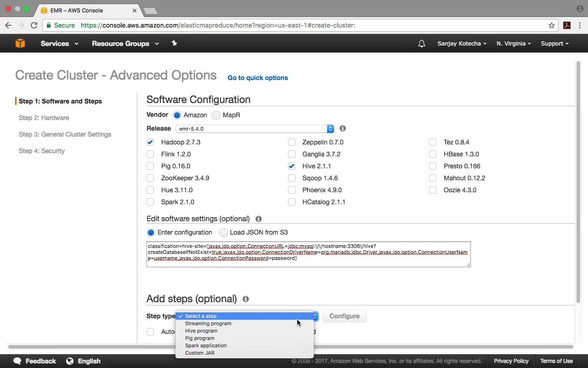Enable Mahout 0.12.2
Viewport: 588px width, 368px height.
point(433,178)
